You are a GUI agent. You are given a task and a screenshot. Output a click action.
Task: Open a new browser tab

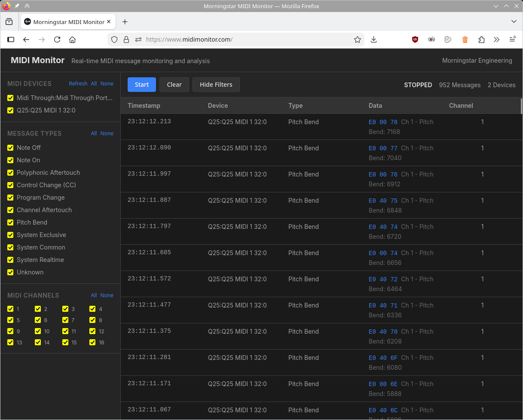pyautogui.click(x=125, y=22)
